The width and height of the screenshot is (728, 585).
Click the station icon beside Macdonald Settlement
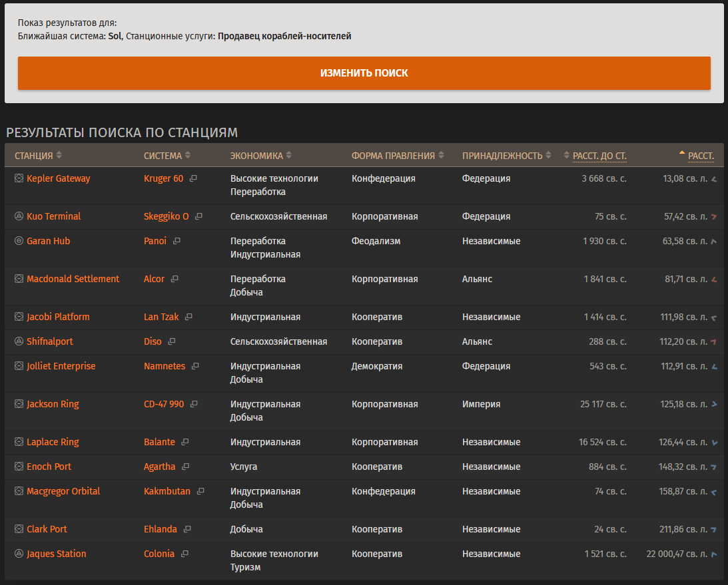pos(19,279)
